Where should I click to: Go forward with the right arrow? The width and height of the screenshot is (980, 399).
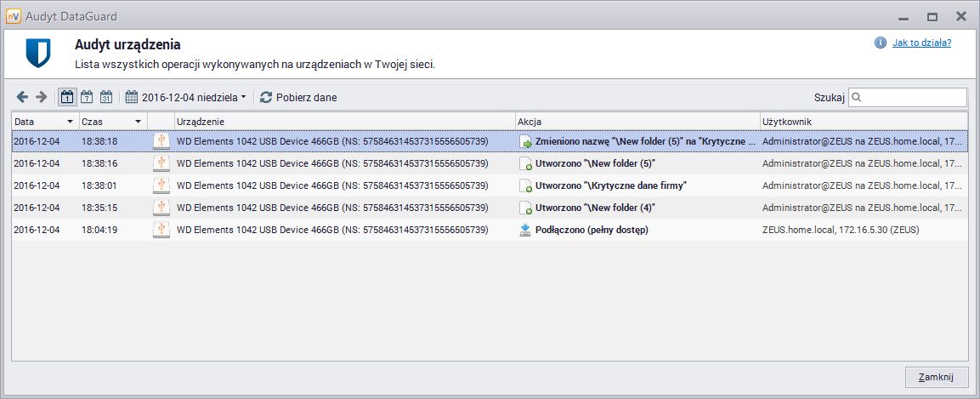pos(42,97)
